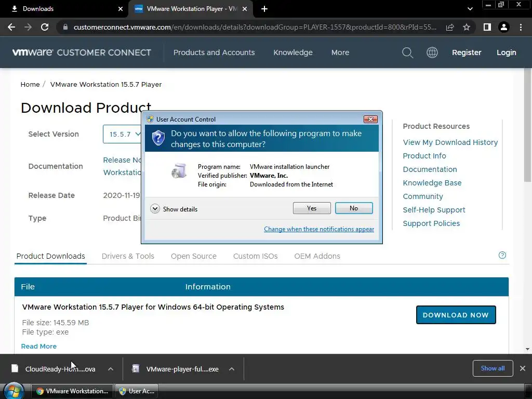The image size is (532, 399).
Task: Select the User Account Control taskbar item
Action: [137, 391]
